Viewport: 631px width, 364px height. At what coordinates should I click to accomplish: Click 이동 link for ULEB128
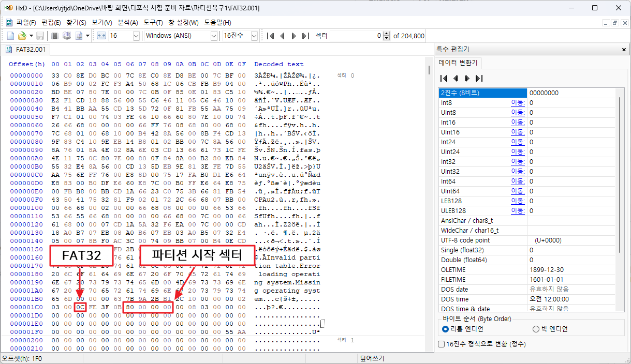[518, 211]
